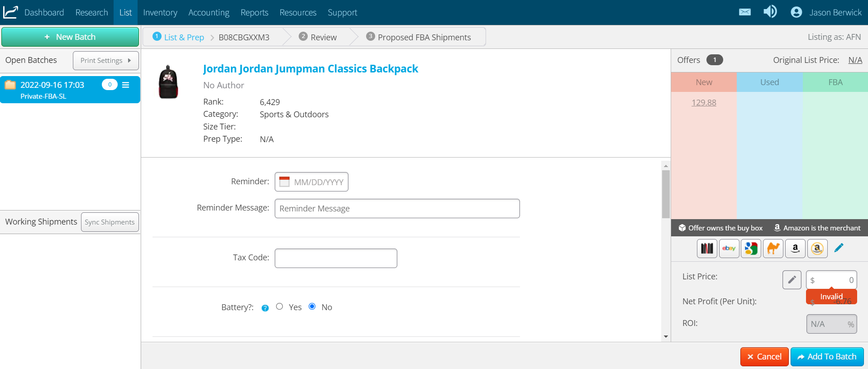The image size is (868, 369).
Task: Click the form vertical scrollbar thumb
Action: click(x=666, y=194)
